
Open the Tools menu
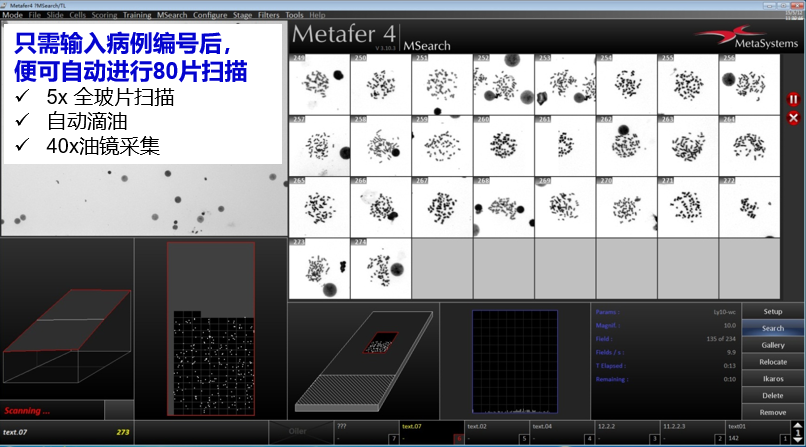[295, 15]
